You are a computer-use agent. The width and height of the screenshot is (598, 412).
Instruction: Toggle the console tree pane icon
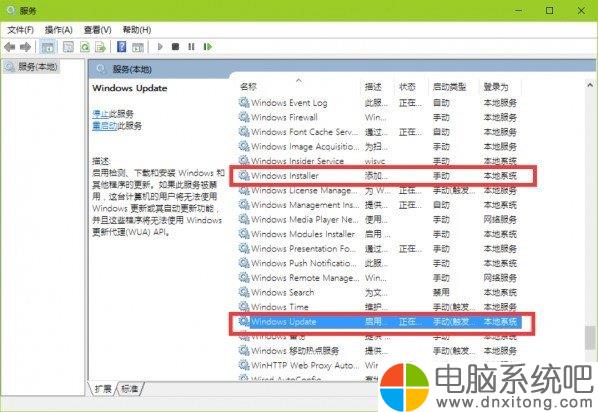(48, 47)
